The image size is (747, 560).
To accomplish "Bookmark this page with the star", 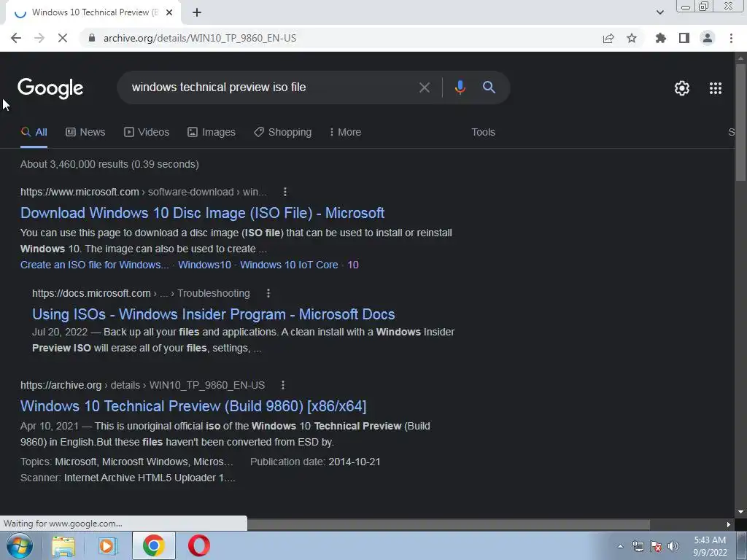I will (x=632, y=38).
